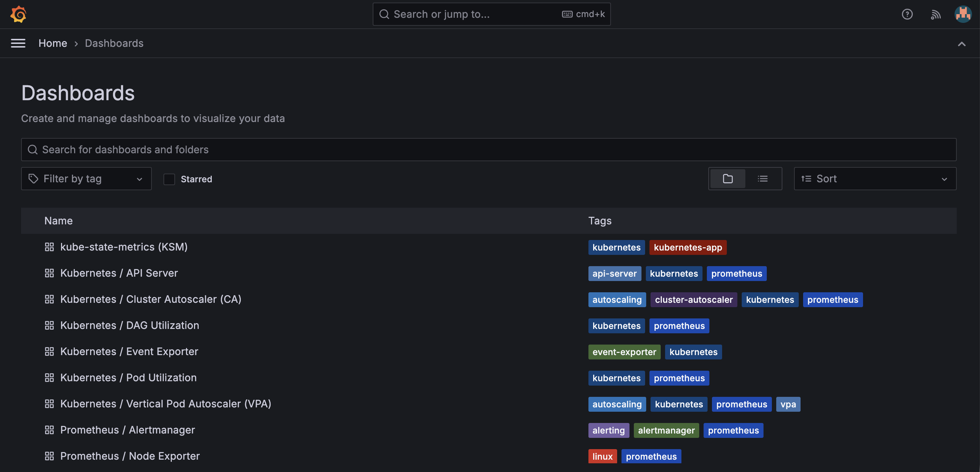Screen dimensions: 980x472
Task: Click the news feed (RSS) icon
Action: pyautogui.click(x=935, y=14)
